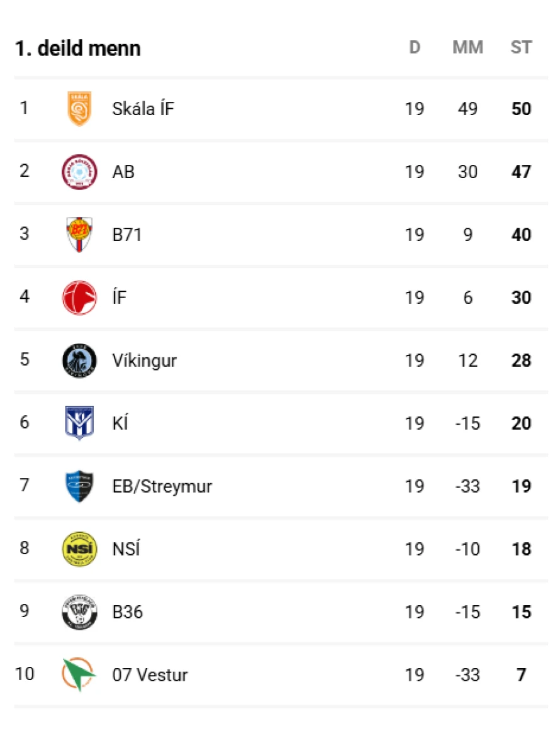Select the EB/Streymur team name
Screen dimensions: 560x731
coord(162,486)
